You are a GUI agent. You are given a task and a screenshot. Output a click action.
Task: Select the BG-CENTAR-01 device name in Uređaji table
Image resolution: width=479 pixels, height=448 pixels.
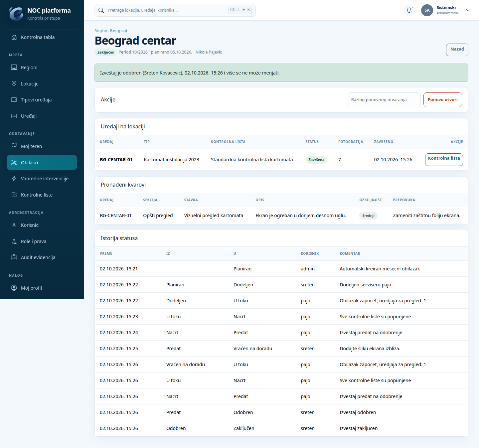[x=116, y=160]
